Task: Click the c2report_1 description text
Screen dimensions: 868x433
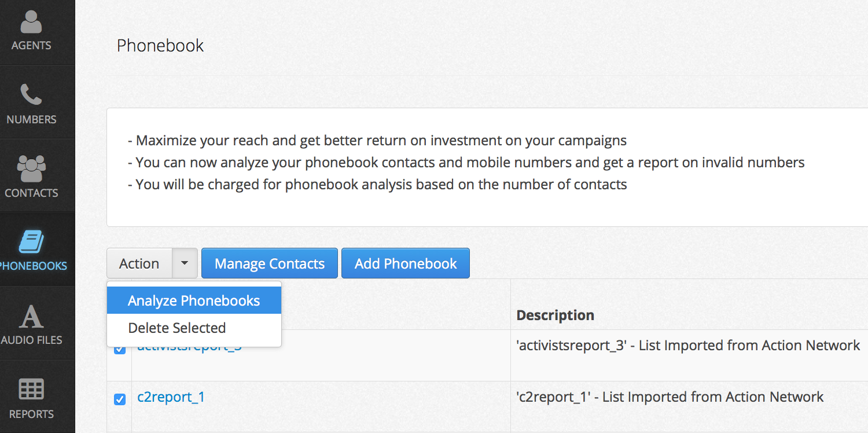Action: click(x=670, y=397)
